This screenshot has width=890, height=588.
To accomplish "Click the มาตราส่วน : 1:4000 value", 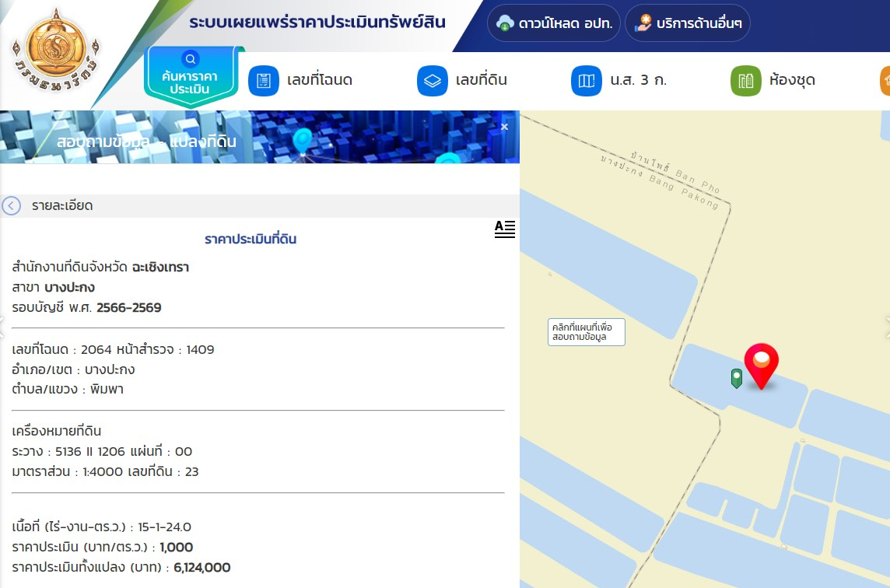I will point(68,471).
